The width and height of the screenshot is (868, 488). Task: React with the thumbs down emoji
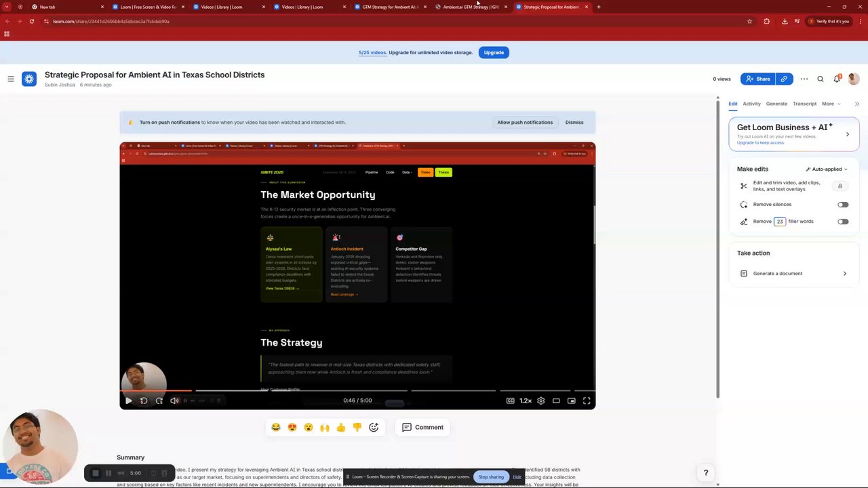coord(357,427)
